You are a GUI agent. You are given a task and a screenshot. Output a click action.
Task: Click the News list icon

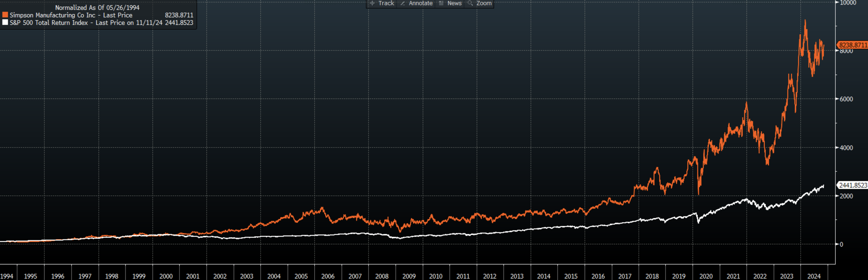click(x=441, y=3)
